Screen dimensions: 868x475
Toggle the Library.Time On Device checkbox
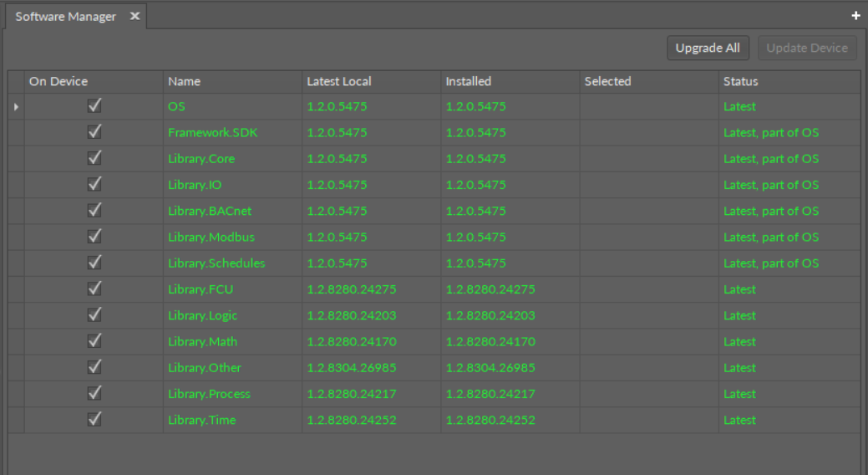click(x=94, y=420)
